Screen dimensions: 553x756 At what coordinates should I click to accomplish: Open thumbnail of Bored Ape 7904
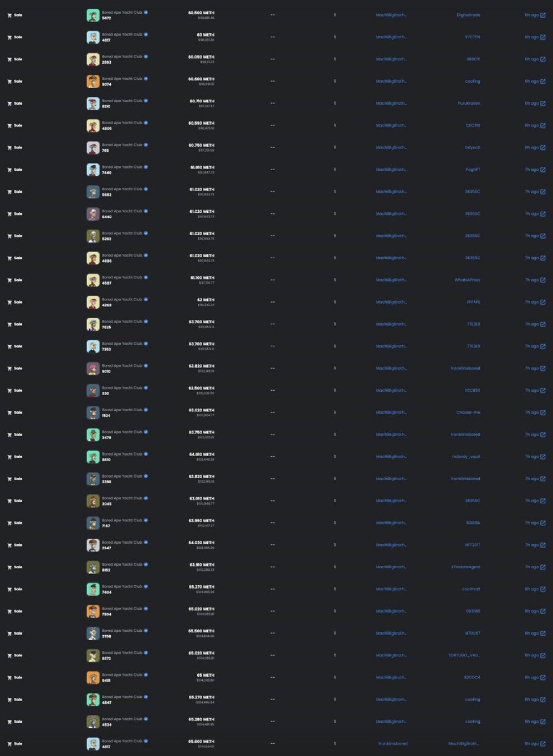coord(93,611)
